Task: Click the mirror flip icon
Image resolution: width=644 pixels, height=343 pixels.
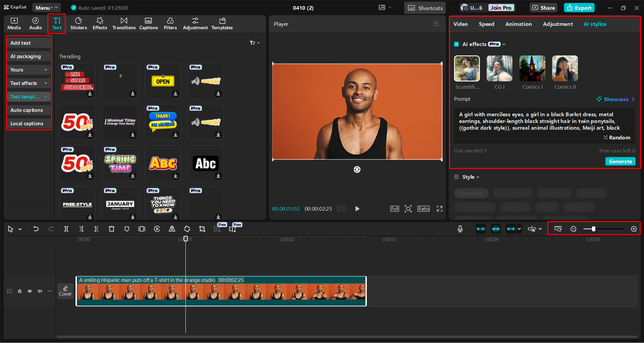Action: coord(172,229)
